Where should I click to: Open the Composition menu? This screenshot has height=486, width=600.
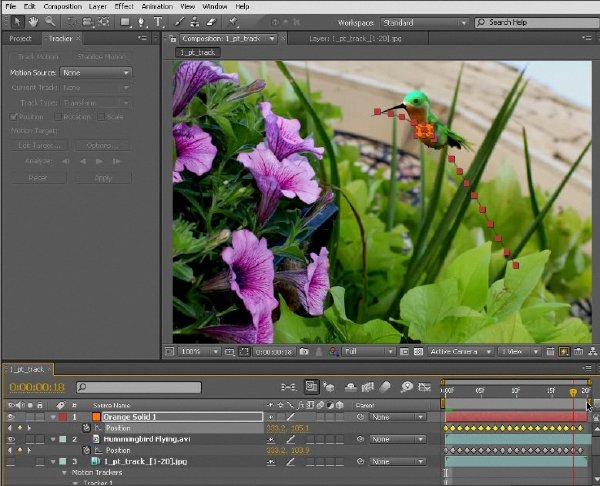tap(62, 7)
